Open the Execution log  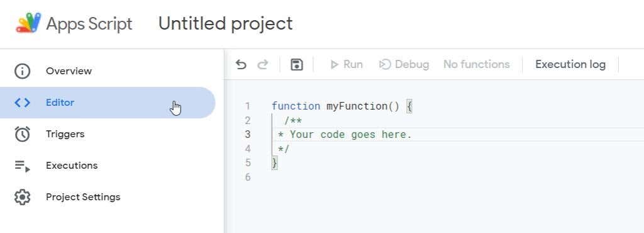[x=570, y=64]
